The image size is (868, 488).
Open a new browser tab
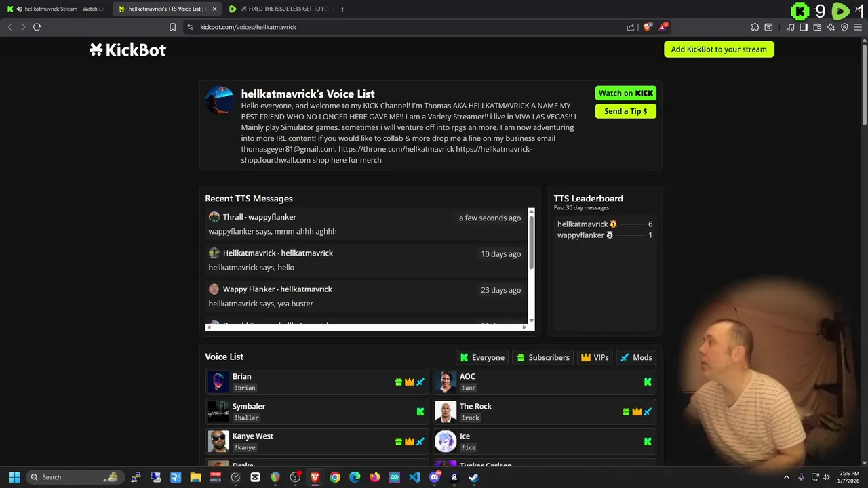click(x=342, y=9)
